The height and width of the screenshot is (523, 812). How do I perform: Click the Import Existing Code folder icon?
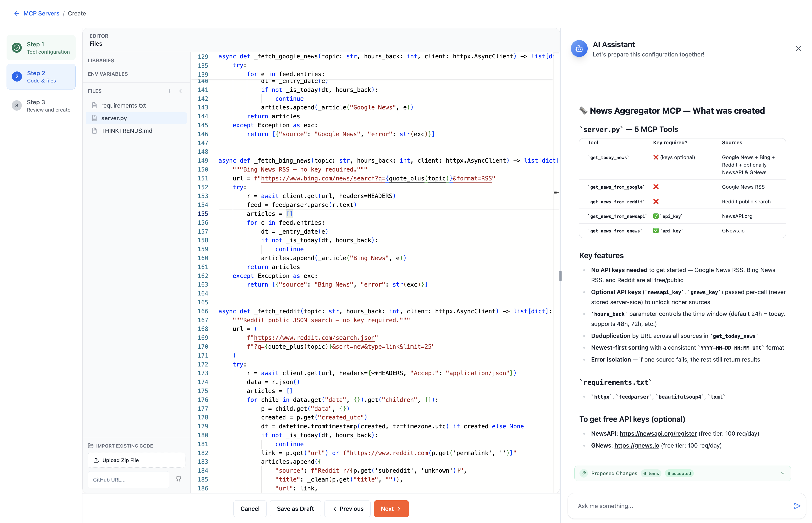pyautogui.click(x=91, y=446)
